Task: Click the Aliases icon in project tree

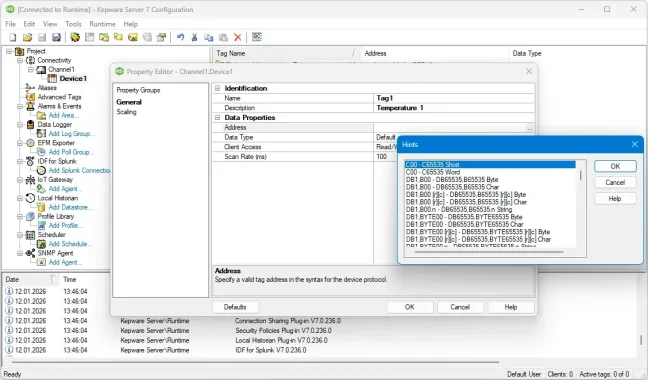Action: 30,88
